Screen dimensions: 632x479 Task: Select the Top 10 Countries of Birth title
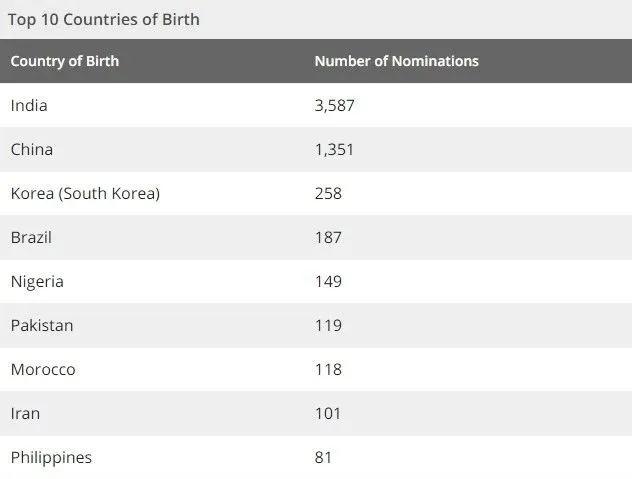pyautogui.click(x=104, y=20)
